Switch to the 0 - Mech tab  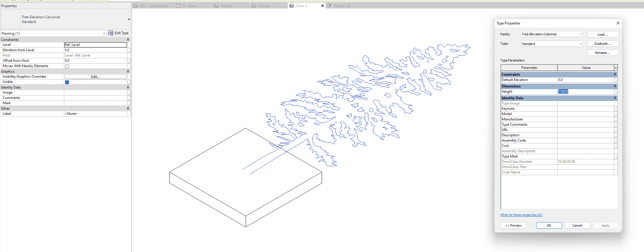[x=190, y=6]
